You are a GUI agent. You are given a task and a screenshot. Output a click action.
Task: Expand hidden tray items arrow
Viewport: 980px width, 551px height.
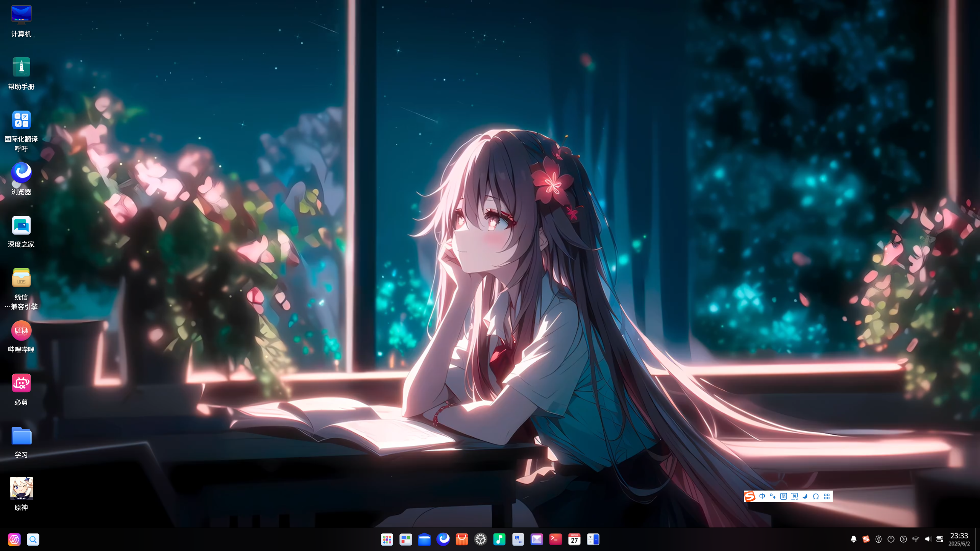tap(903, 539)
